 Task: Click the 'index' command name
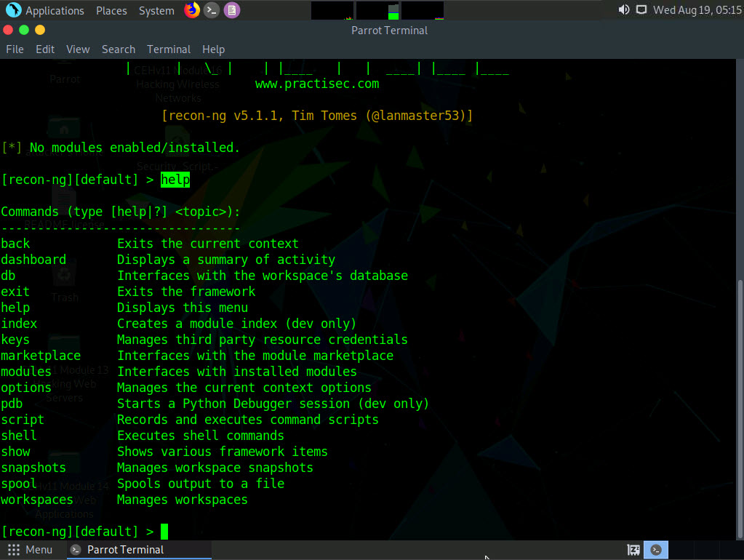(19, 324)
